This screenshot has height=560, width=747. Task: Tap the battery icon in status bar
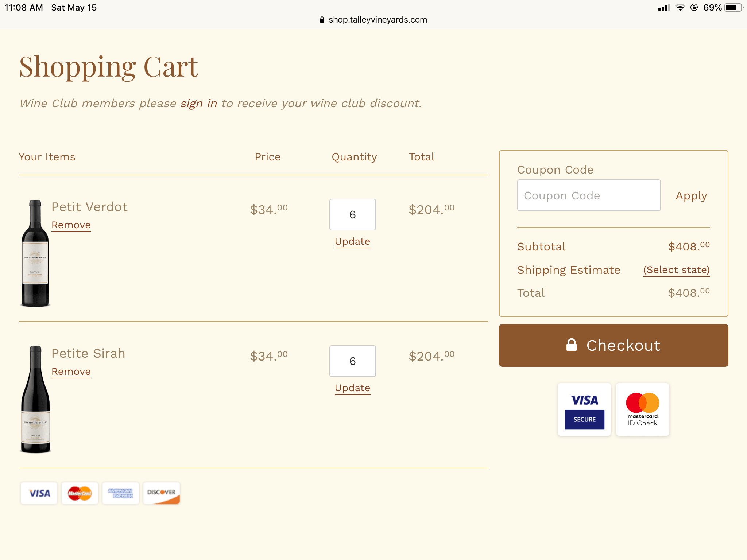click(x=733, y=8)
